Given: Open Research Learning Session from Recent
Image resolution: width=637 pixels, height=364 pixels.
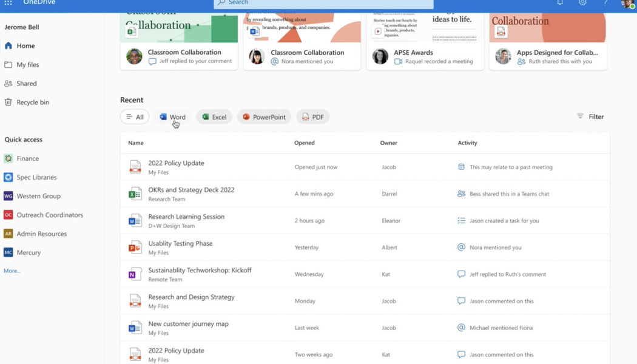Looking at the screenshot, I should [x=186, y=216].
